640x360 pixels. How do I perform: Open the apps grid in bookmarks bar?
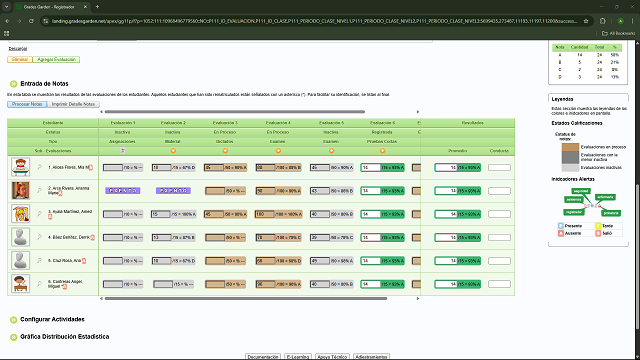coord(7,33)
